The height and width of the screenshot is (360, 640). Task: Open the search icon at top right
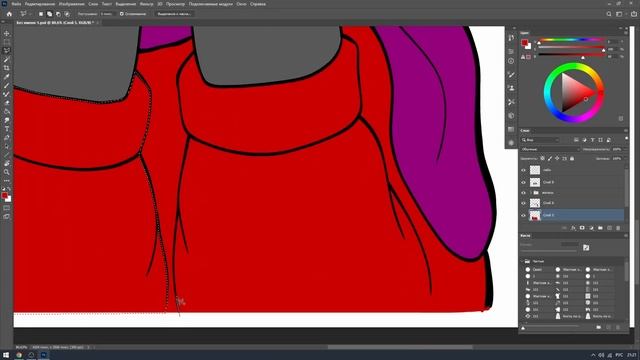click(x=609, y=14)
